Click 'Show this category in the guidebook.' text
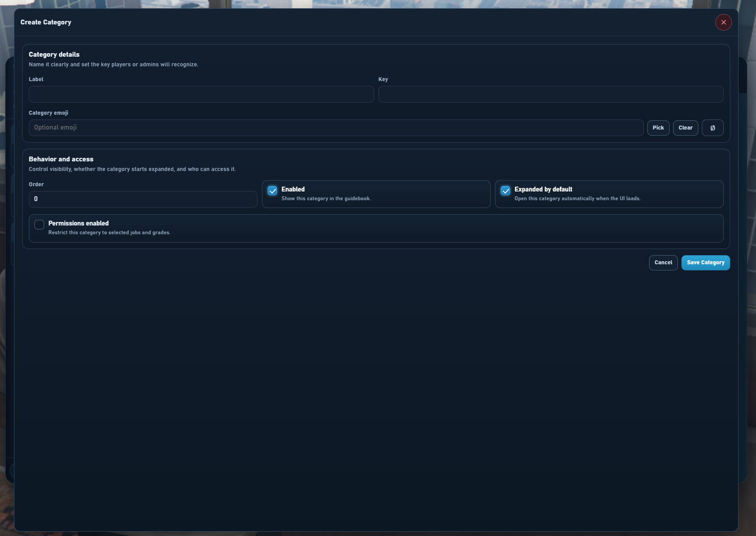Image resolution: width=756 pixels, height=536 pixels. coord(326,198)
